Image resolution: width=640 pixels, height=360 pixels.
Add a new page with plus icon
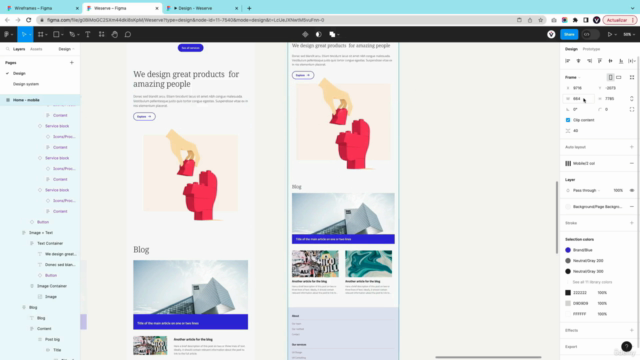tap(72, 62)
